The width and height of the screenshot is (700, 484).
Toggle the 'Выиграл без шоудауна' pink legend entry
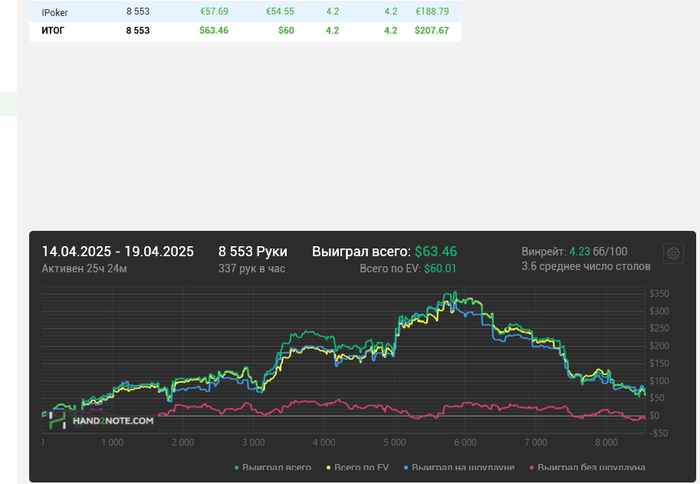pyautogui.click(x=587, y=467)
